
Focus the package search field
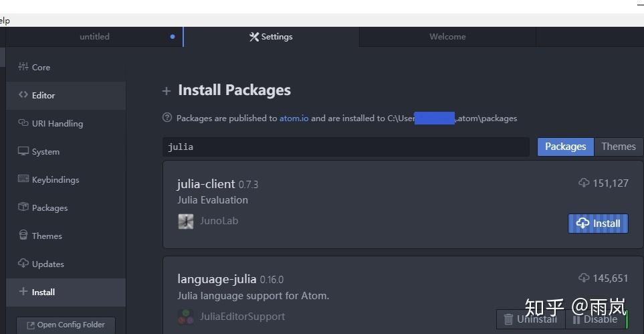click(346, 147)
